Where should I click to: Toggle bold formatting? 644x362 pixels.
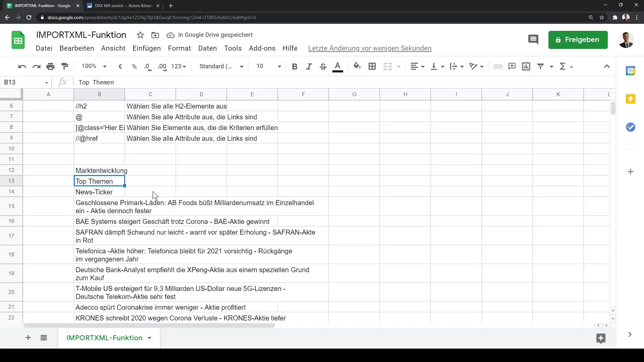point(295,66)
